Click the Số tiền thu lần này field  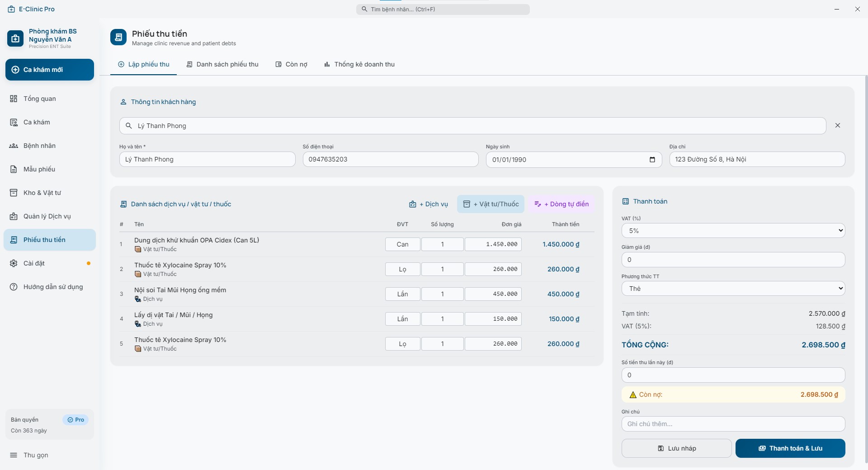click(x=733, y=375)
